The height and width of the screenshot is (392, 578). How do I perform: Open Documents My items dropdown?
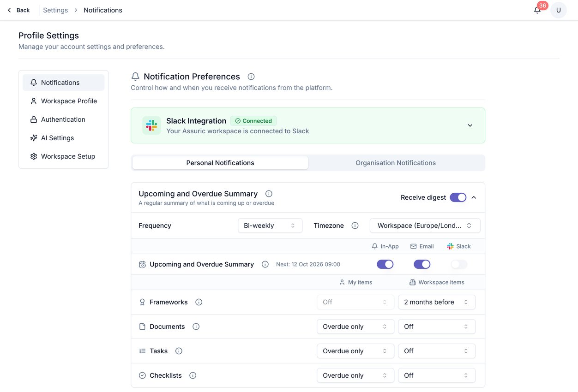point(355,327)
